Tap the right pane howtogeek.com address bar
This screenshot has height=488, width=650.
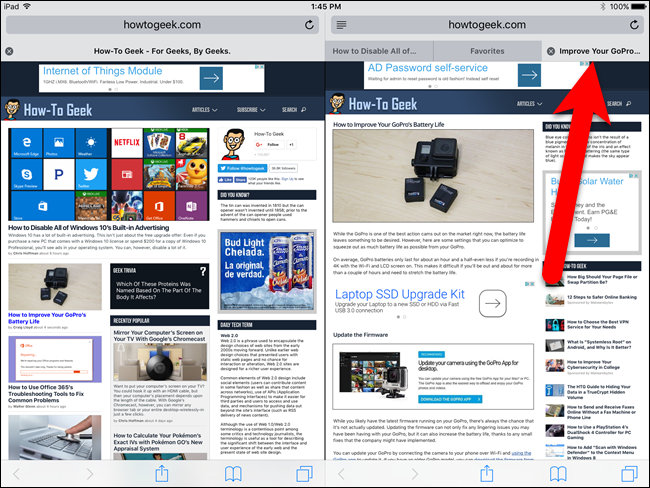[487, 25]
